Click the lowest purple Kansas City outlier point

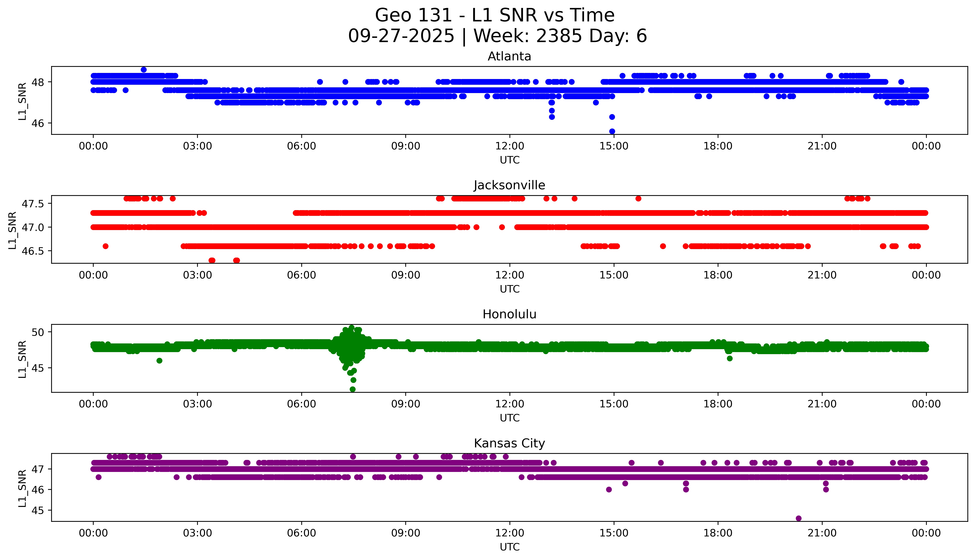(x=798, y=518)
